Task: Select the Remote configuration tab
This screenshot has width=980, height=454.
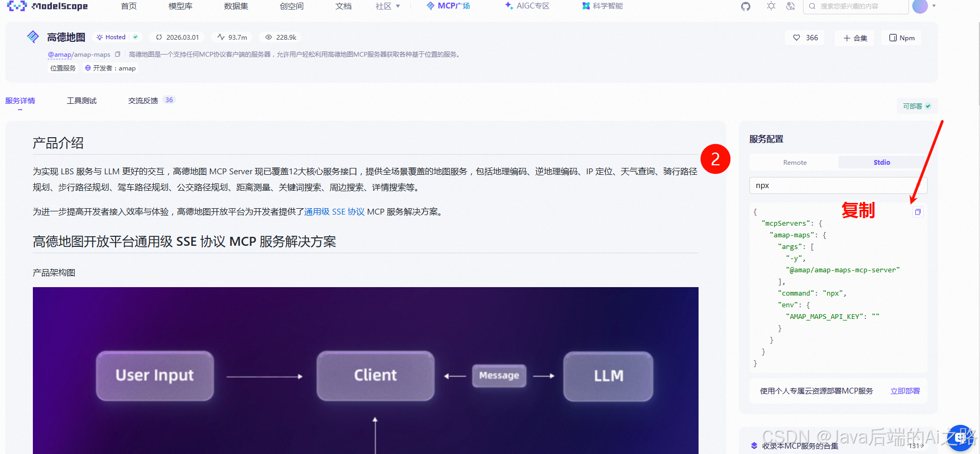Action: [x=794, y=163]
